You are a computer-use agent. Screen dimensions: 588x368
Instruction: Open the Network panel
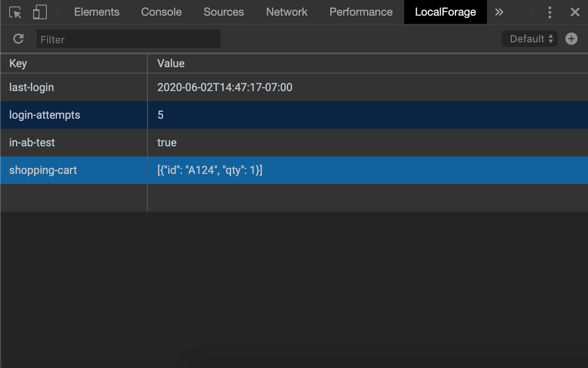[x=286, y=12]
